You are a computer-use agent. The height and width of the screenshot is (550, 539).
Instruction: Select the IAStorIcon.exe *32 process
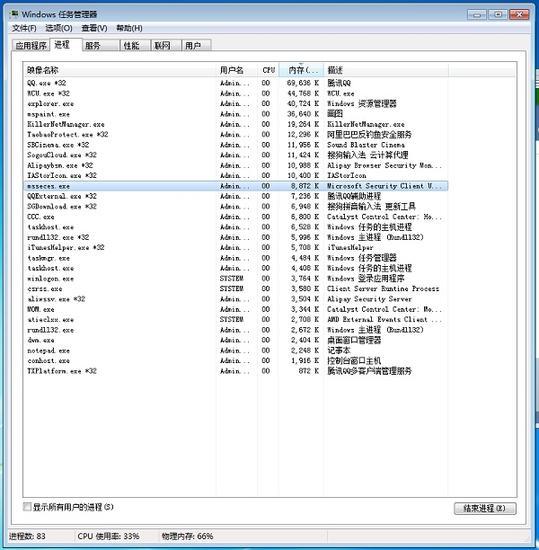[236, 176]
